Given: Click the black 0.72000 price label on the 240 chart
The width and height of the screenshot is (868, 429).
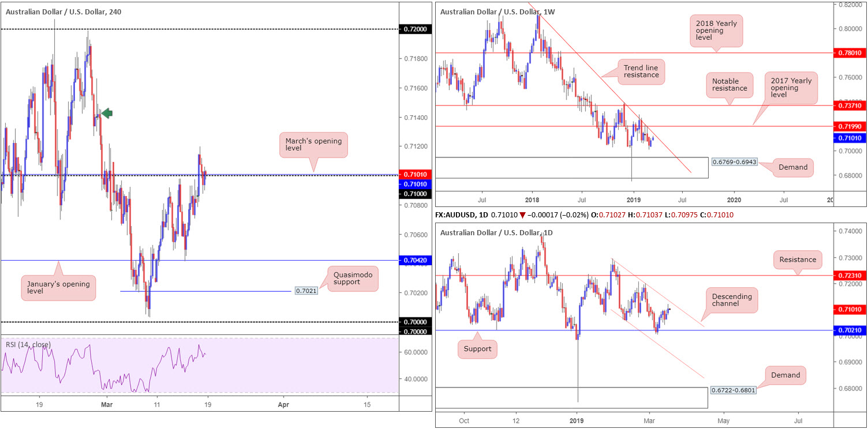Looking at the screenshot, I should (415, 29).
